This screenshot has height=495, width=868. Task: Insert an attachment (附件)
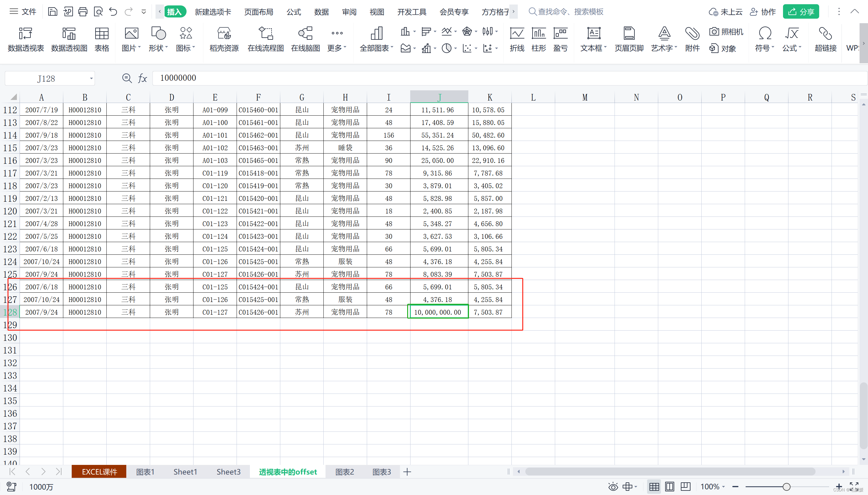(692, 39)
